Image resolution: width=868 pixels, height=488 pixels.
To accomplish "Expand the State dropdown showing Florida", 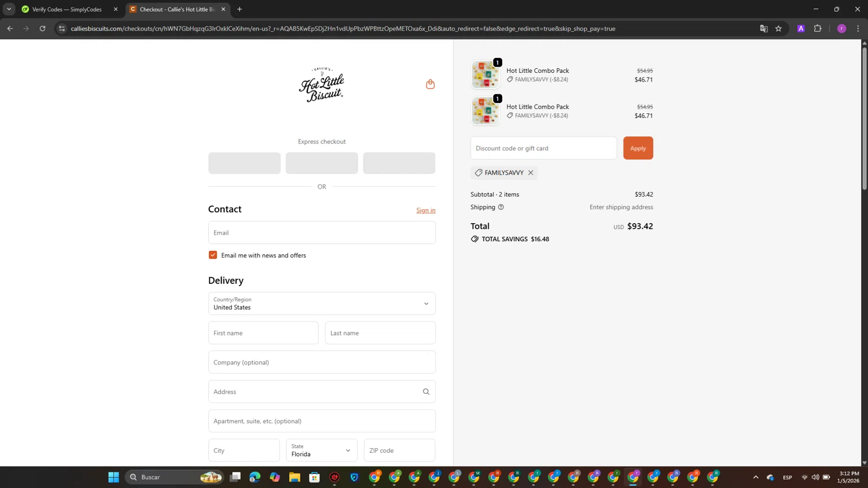I will coord(322,450).
